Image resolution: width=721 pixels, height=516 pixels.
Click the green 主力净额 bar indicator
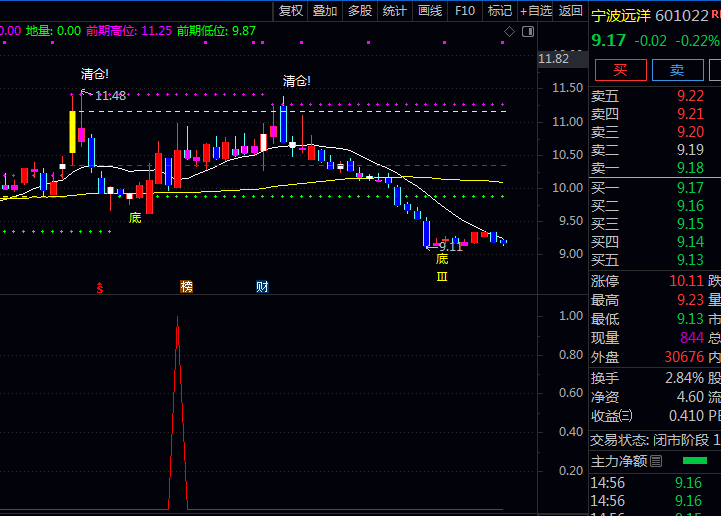693,461
